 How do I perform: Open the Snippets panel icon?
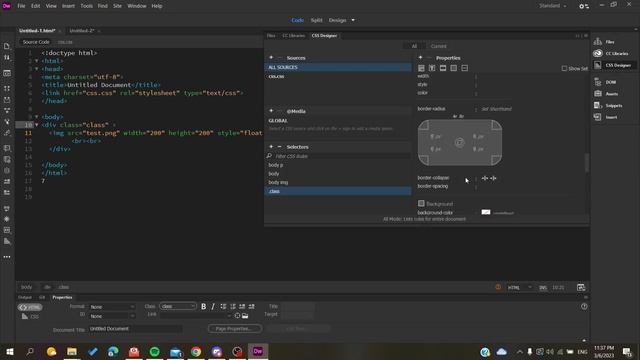(598, 105)
